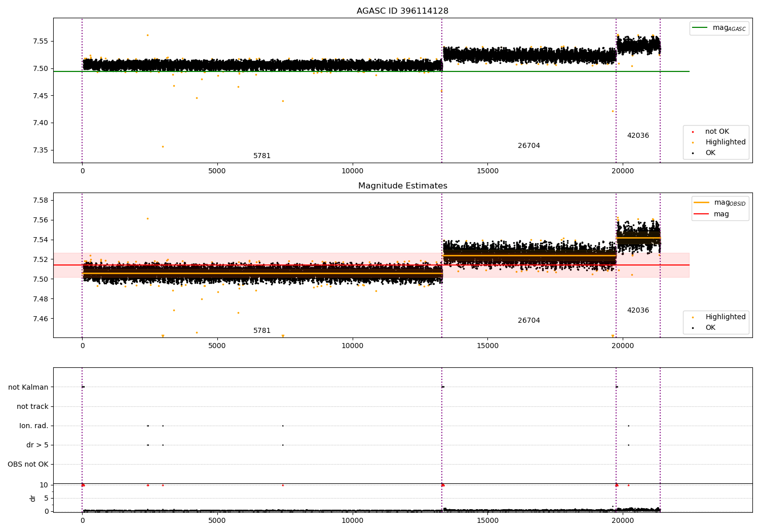Viewport: 760px width, 532px height.
Task: Click y-tick '7.52' in Magnitude Estimates plot
Action: point(41,260)
